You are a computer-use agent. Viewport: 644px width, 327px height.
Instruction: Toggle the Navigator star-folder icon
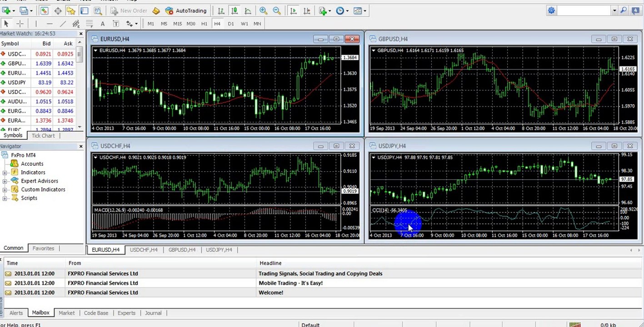[71, 10]
